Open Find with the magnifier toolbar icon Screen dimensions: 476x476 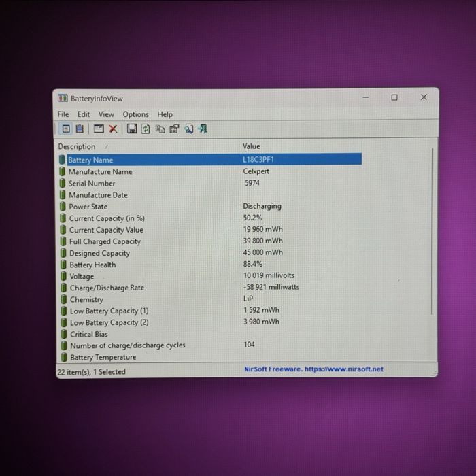[x=189, y=129]
